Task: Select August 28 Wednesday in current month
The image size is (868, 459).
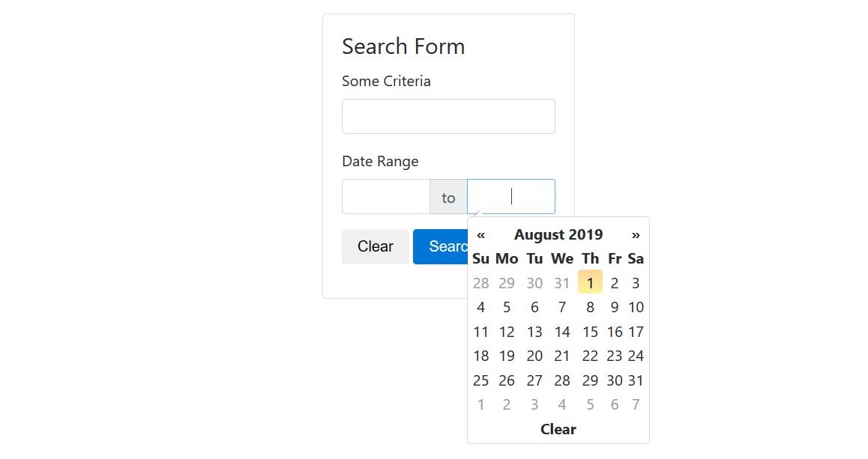Action: 562,380
